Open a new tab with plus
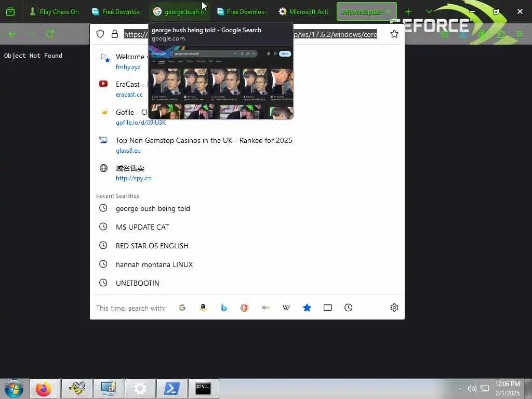 pyautogui.click(x=408, y=12)
